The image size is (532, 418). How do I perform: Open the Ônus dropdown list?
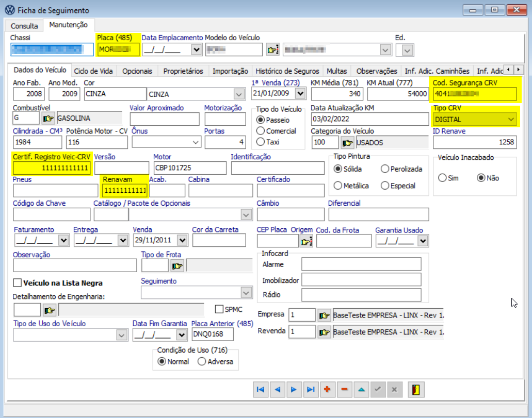tap(196, 142)
